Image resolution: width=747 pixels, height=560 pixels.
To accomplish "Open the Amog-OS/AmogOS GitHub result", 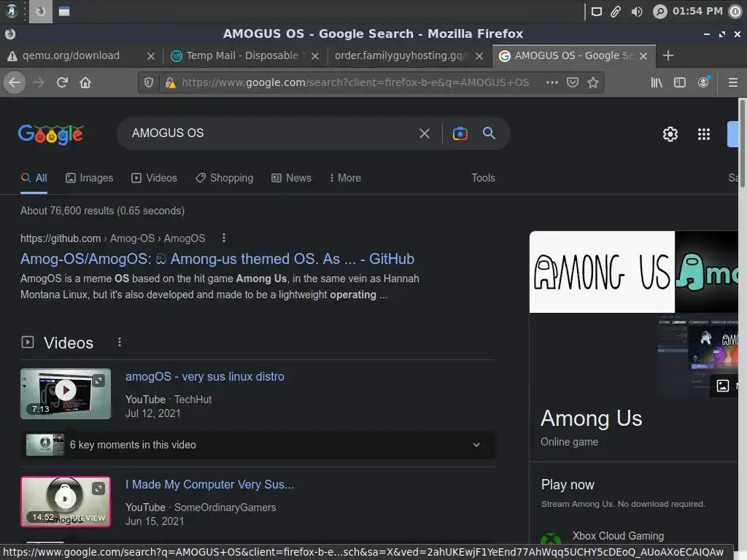I will 217,259.
